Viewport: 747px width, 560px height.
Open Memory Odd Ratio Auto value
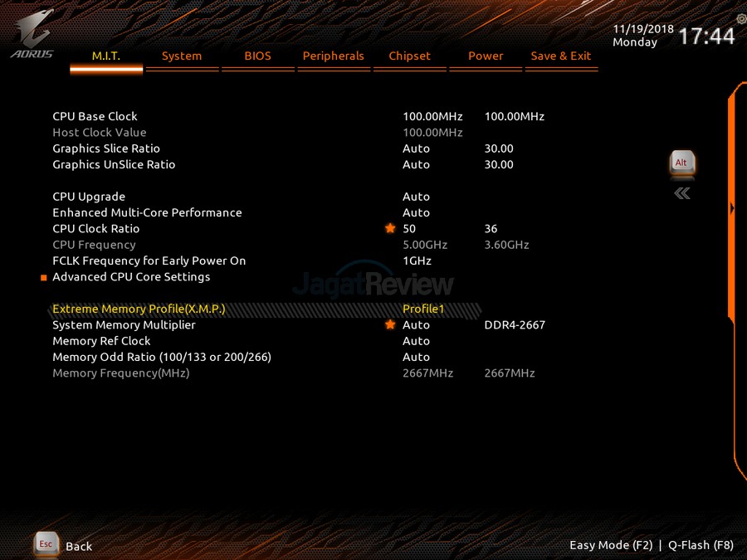click(416, 357)
